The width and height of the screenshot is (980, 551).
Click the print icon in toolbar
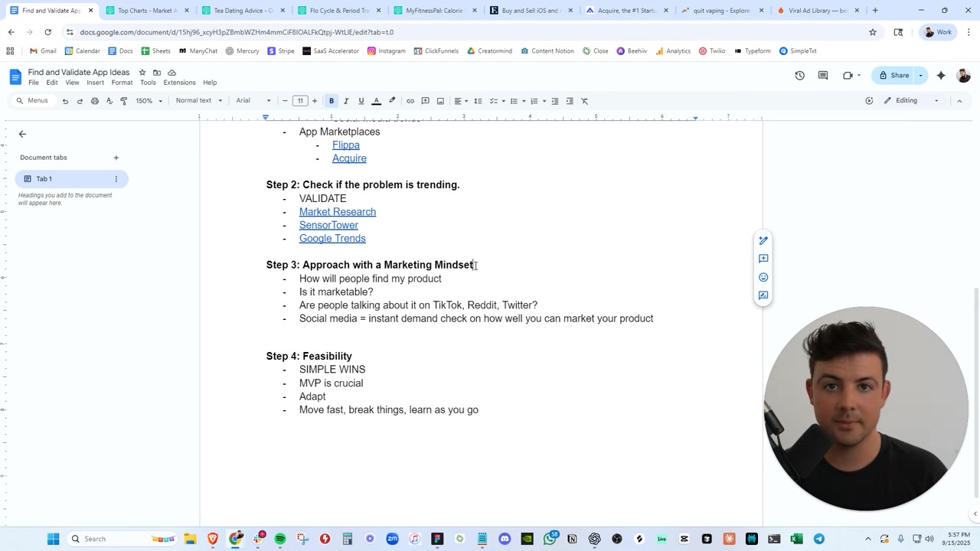[95, 101]
